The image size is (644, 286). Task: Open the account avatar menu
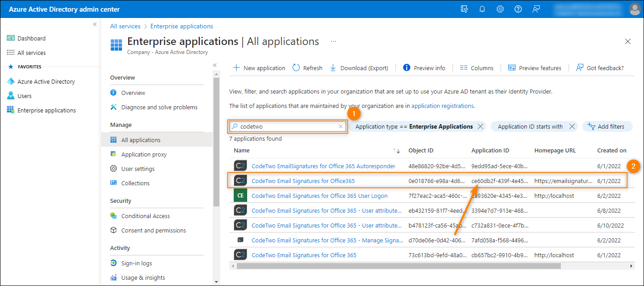tap(634, 9)
